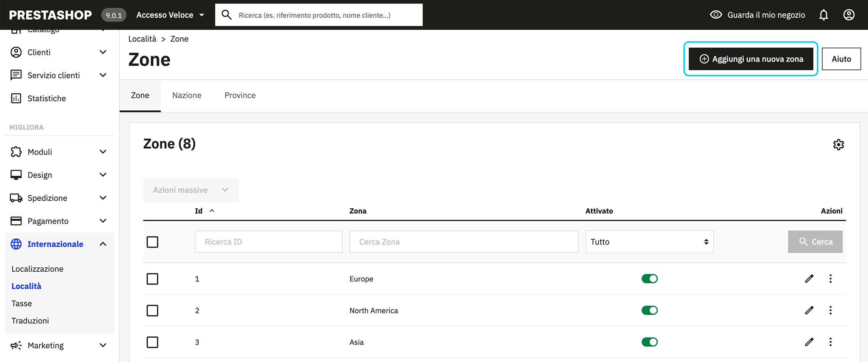Open the user profile avatar menu
The height and width of the screenshot is (362, 868).
pos(849,15)
